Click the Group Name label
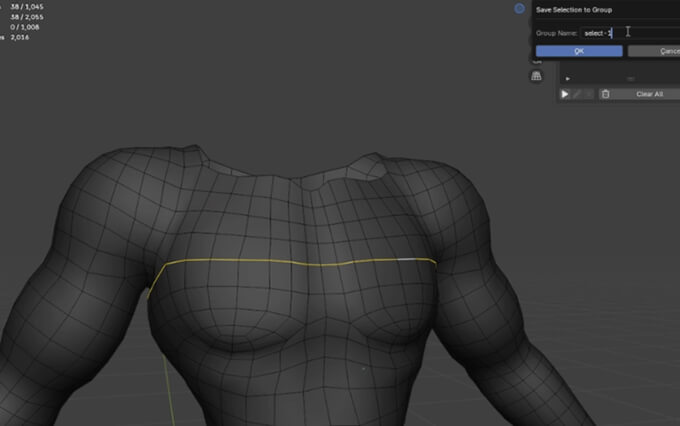 [556, 33]
